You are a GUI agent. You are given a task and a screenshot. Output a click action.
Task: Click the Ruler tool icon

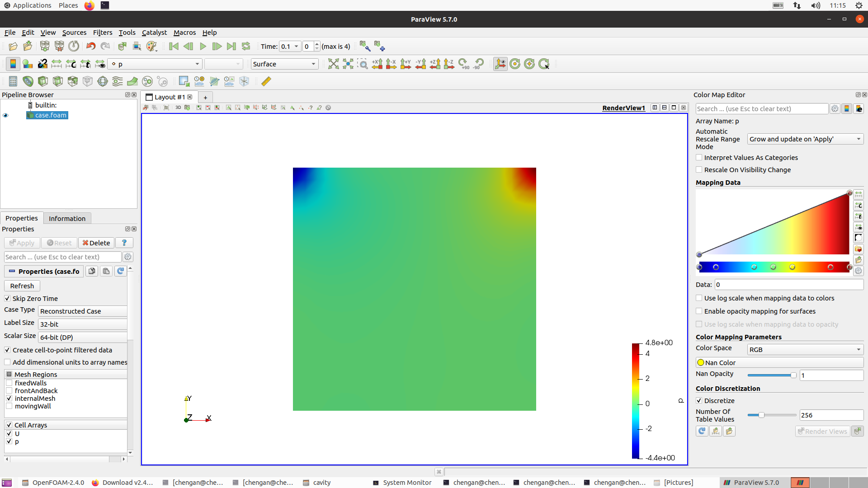pos(266,81)
